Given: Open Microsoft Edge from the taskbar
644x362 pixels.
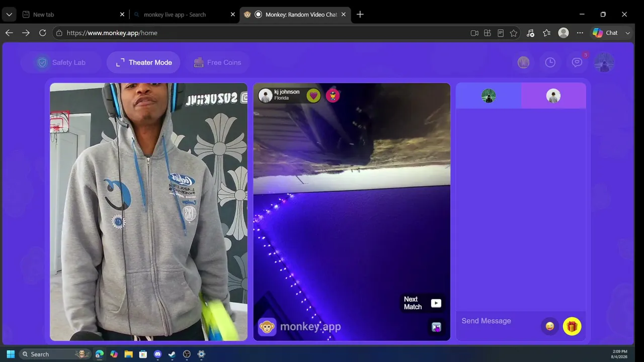Looking at the screenshot, I should pyautogui.click(x=100, y=354).
